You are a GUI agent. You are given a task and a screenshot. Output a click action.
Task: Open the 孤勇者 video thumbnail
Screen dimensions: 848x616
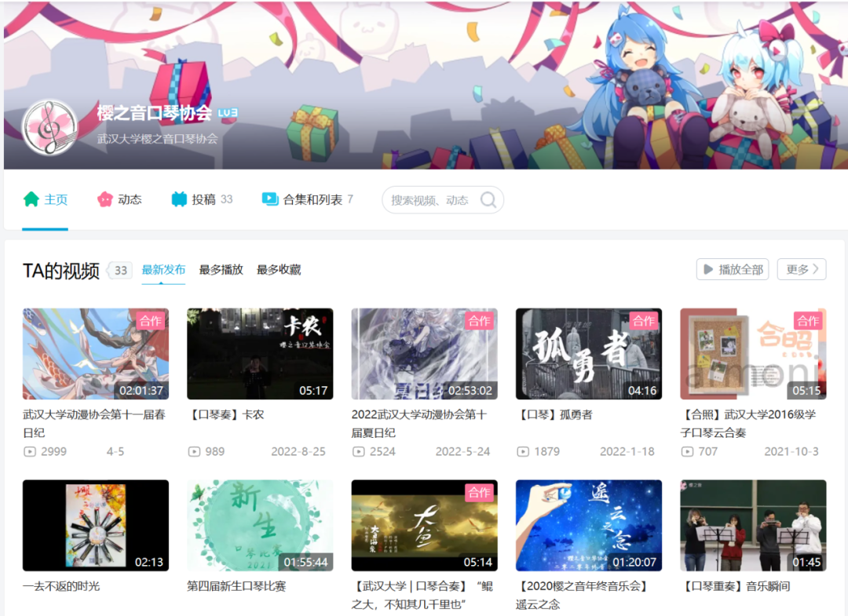pos(589,354)
